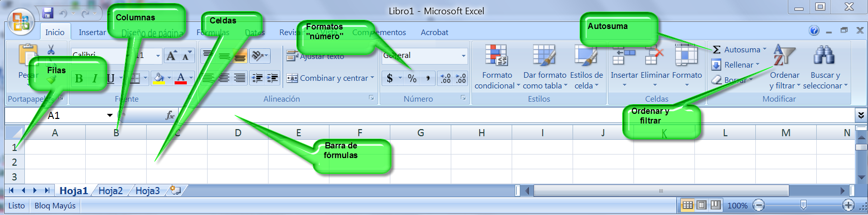Screen dimensions: 868x215
Task: Click the Cut scissors icon
Action: pos(51,50)
